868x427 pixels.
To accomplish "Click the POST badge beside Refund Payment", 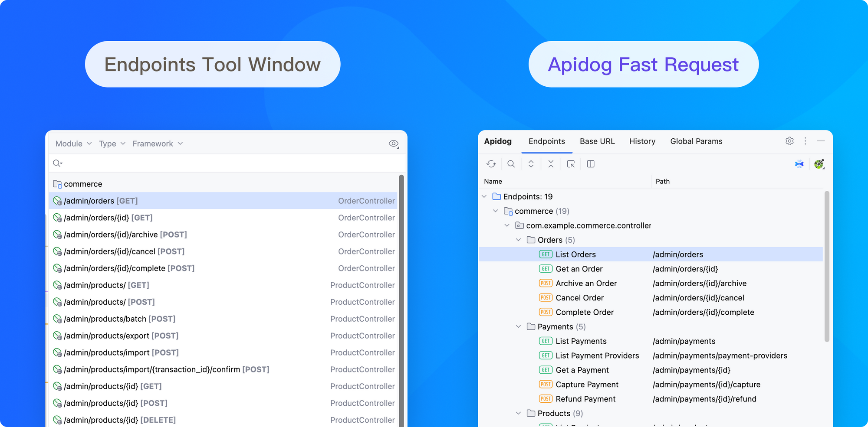I will (546, 399).
